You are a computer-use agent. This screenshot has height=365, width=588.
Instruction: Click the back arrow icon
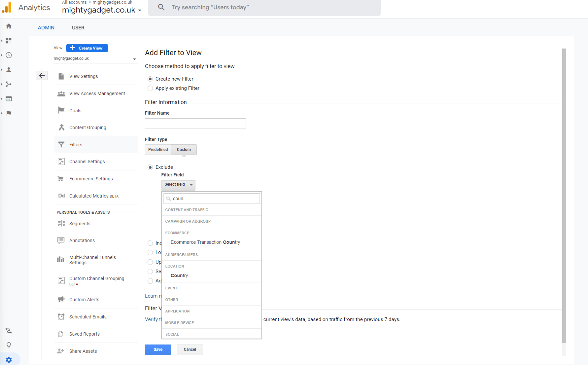42,76
